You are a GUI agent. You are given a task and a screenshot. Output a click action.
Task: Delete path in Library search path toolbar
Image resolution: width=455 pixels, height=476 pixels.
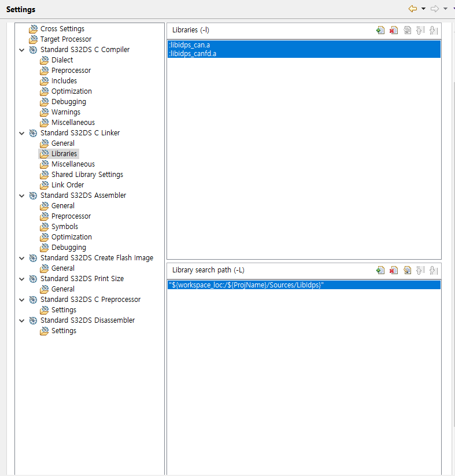tap(394, 270)
